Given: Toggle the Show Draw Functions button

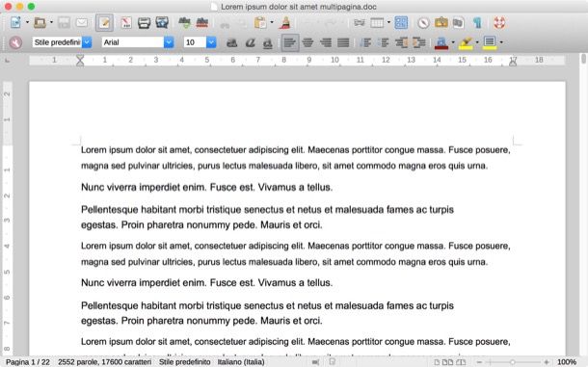Looking at the screenshot, I should pos(401,23).
